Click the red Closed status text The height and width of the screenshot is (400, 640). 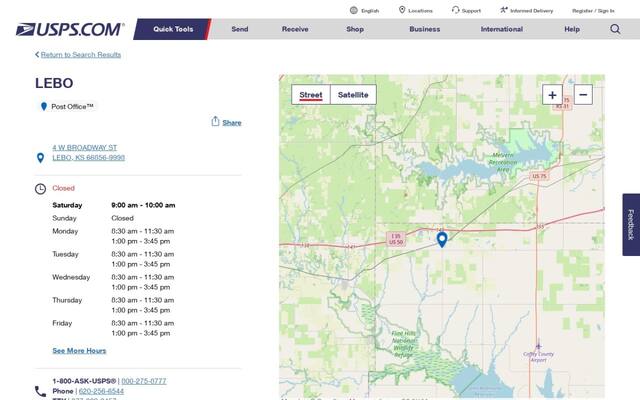click(x=63, y=188)
